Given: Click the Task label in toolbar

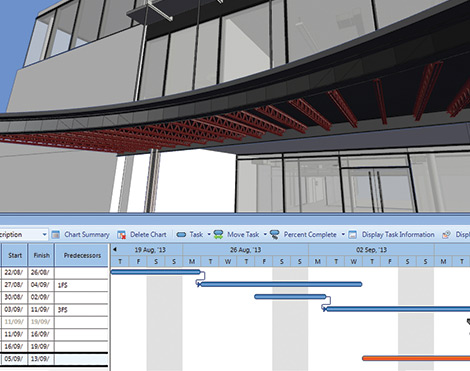Looking at the screenshot, I should [x=196, y=235].
